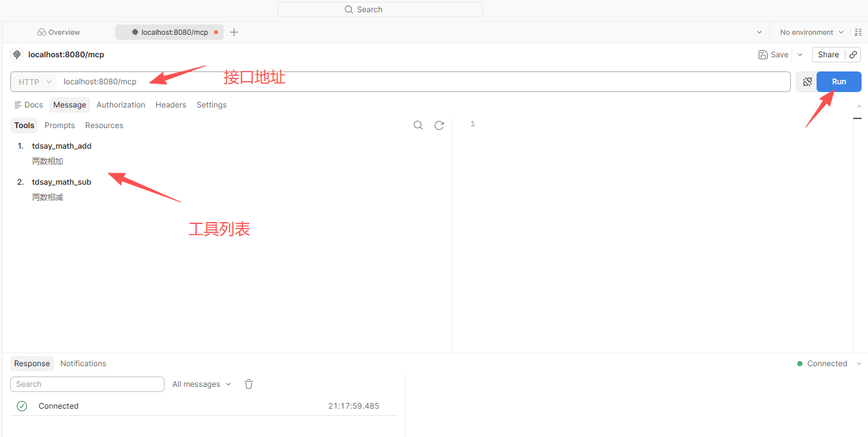Collapse the response pane with Connected chevron

[x=860, y=364]
